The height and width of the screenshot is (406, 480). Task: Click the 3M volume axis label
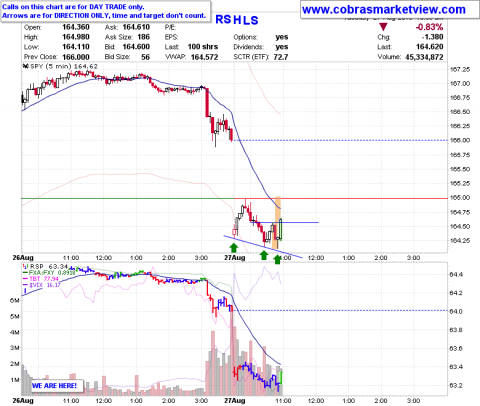14,348
